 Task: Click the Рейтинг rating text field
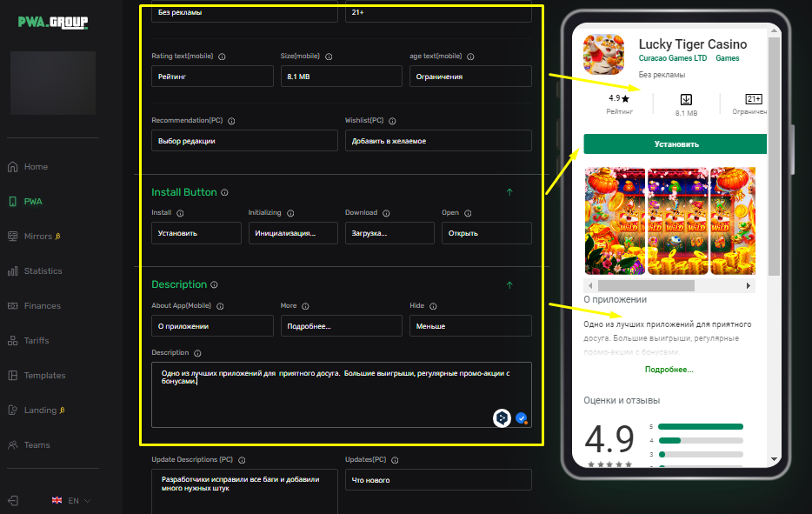[212, 77]
